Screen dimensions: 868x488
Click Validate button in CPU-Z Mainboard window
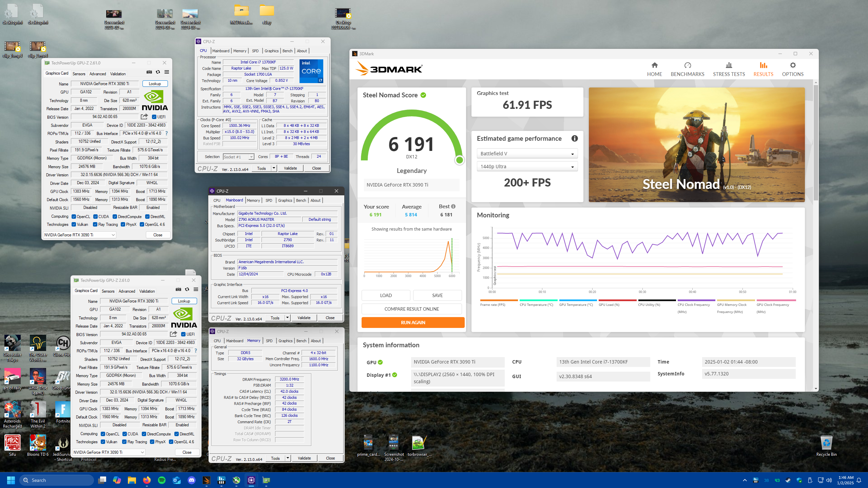coord(304,318)
